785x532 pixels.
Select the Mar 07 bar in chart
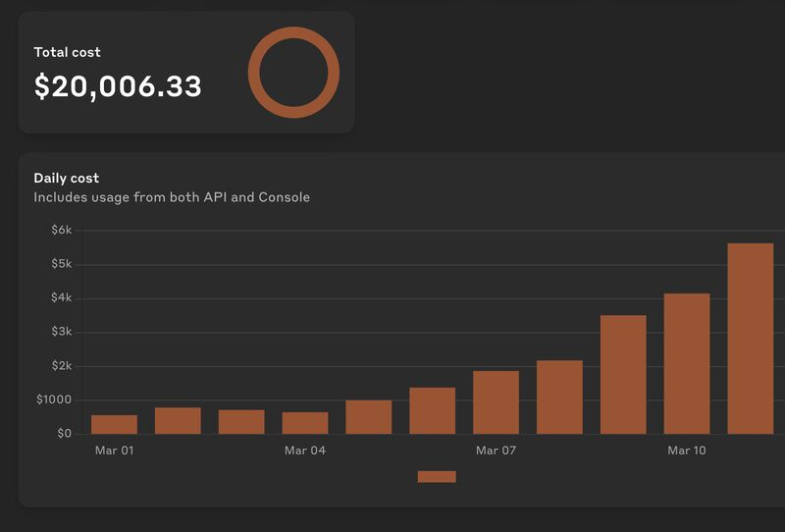[496, 402]
